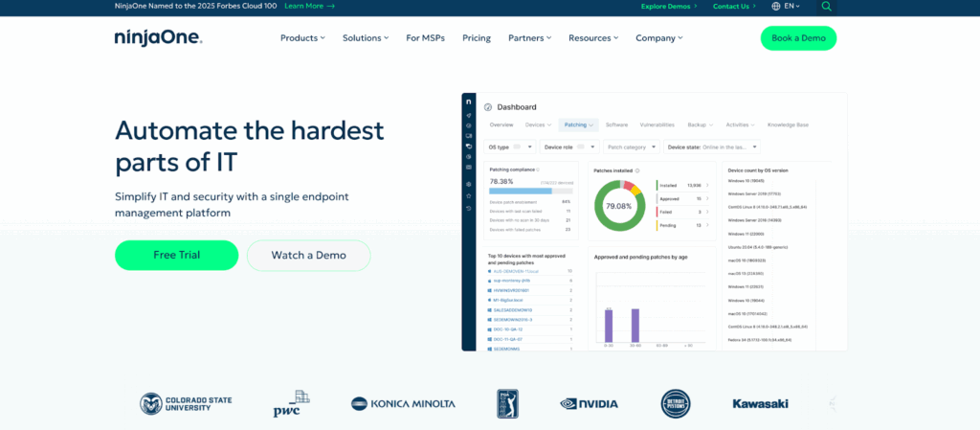The image size is (980, 430).
Task: Click the Konica Minolta logo
Action: click(403, 403)
